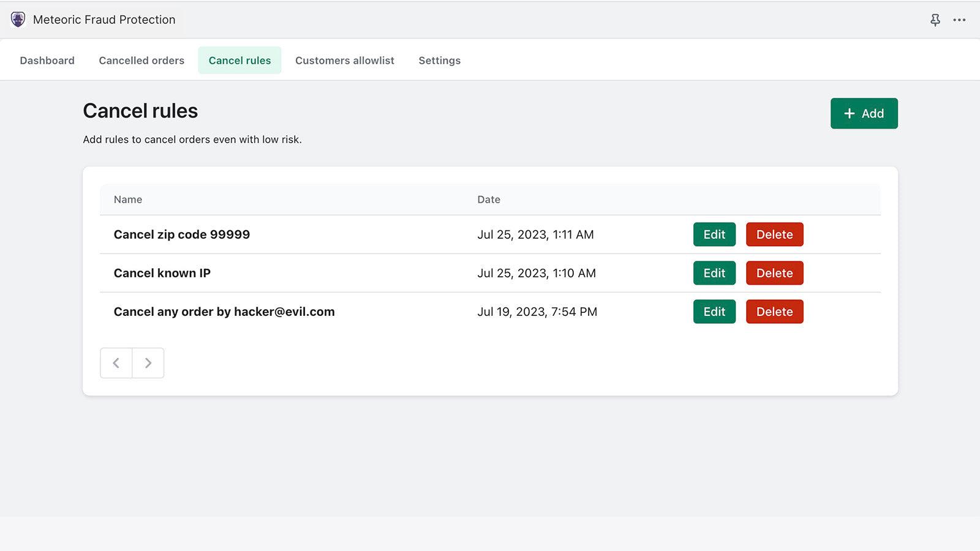The height and width of the screenshot is (551, 980).
Task: Click the Date column header
Action: [x=488, y=199]
